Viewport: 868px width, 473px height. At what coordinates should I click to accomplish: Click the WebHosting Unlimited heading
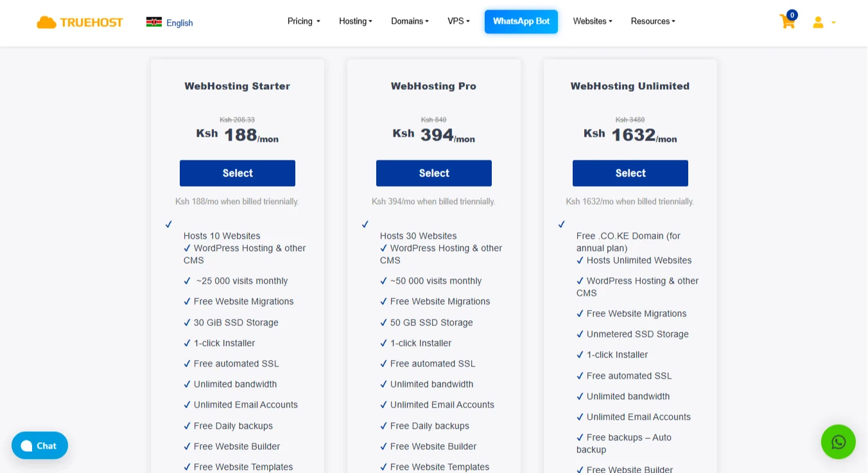coord(630,86)
